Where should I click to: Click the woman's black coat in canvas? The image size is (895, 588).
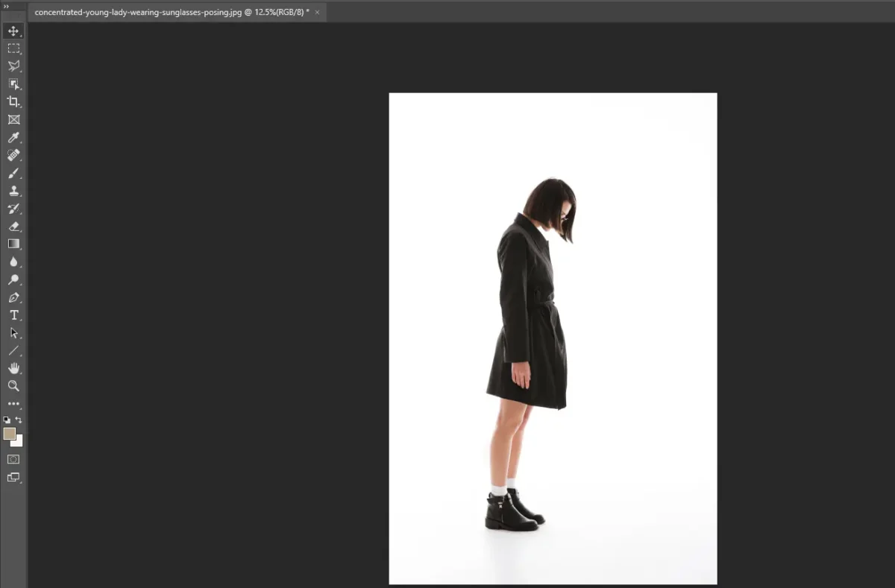coord(528,313)
